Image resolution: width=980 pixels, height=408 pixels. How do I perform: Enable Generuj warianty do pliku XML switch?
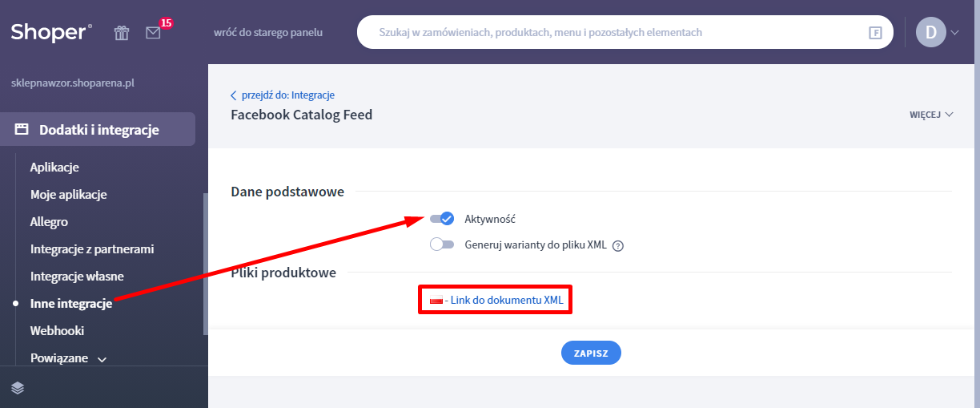click(x=442, y=245)
